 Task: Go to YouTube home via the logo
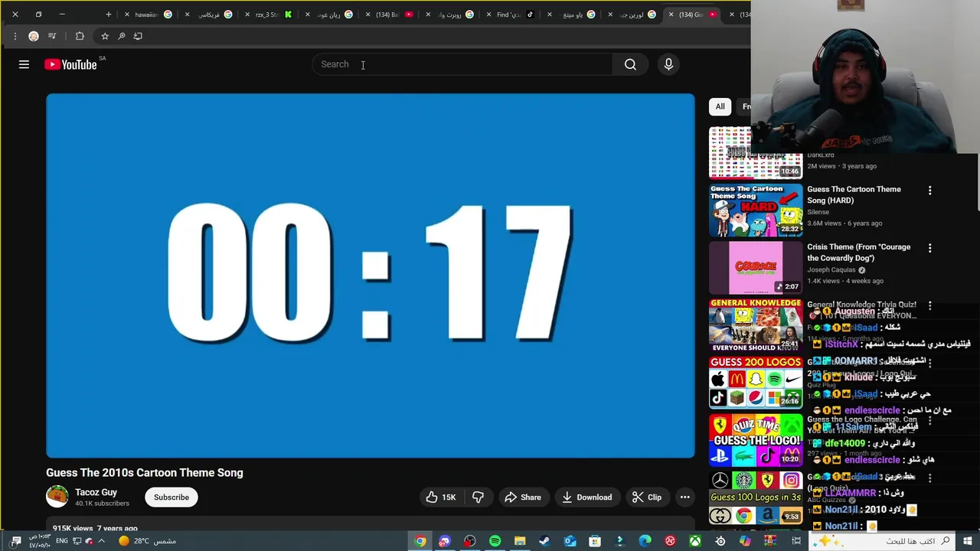70,65
